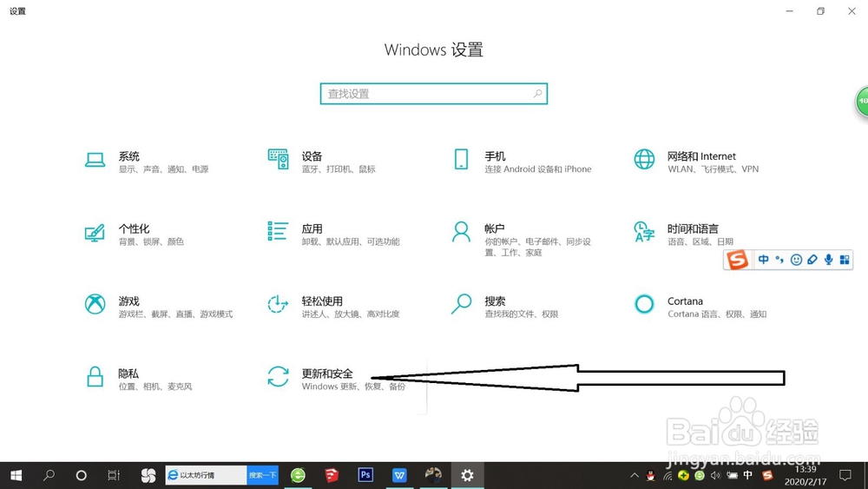Open emoji panel on the Sogou IME bar
Image resolution: width=868 pixels, height=489 pixels.
(796, 260)
